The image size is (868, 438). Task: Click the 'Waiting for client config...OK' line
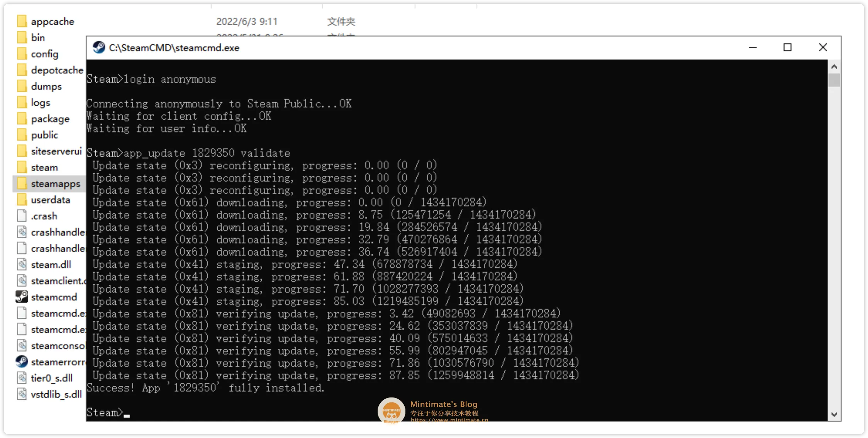tap(179, 116)
